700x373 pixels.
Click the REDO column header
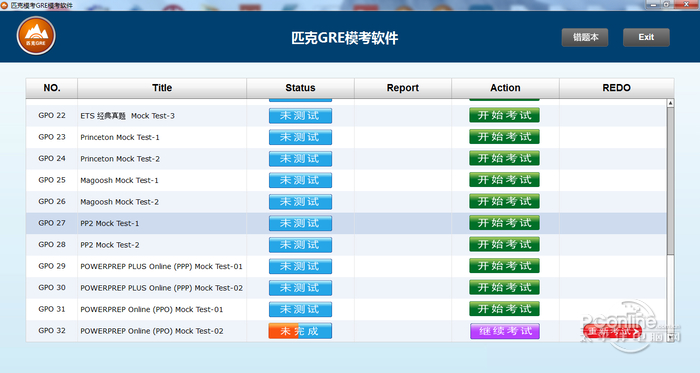tap(617, 88)
